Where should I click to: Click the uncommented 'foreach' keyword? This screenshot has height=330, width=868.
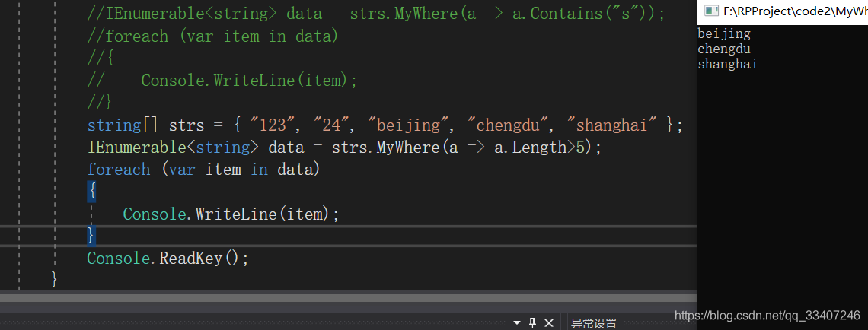[119, 169]
